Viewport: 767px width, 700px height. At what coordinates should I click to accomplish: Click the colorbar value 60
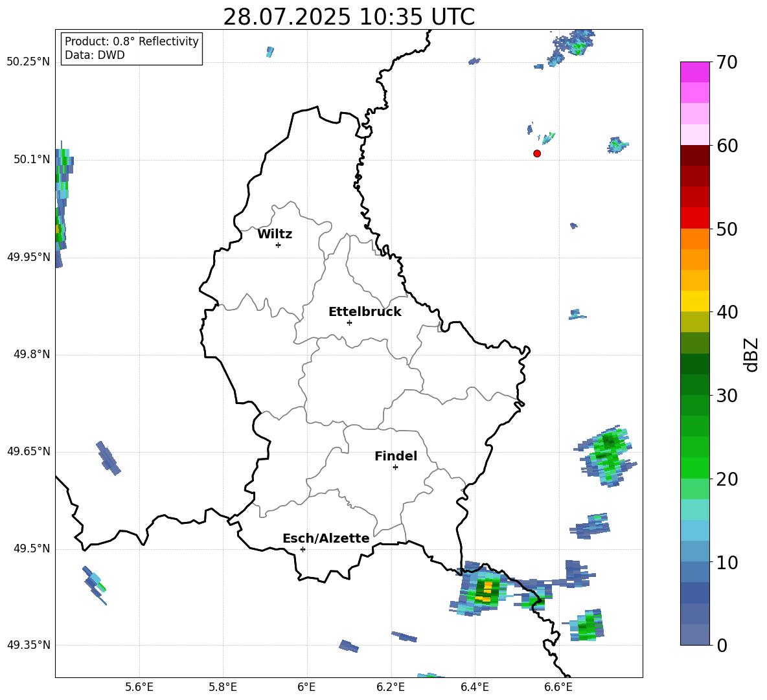point(727,146)
